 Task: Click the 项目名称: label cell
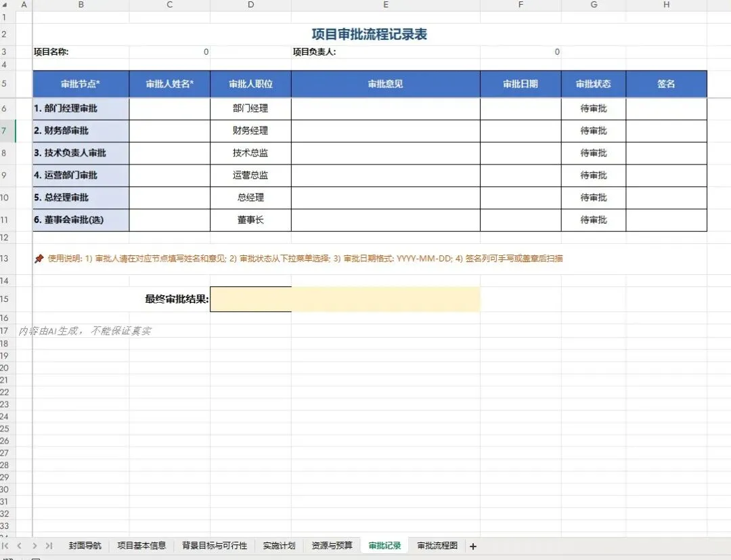tap(81, 51)
